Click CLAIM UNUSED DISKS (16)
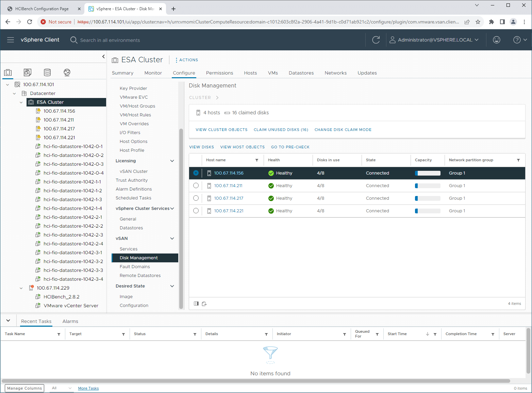This screenshot has width=532, height=393. pos(281,130)
